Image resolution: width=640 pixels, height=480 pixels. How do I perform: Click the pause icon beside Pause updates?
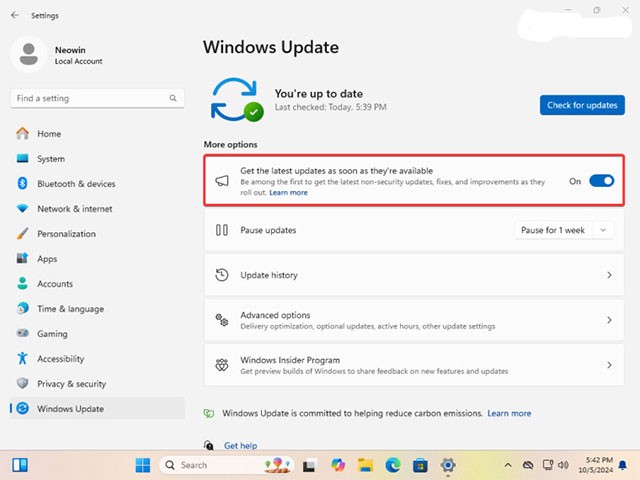(222, 230)
